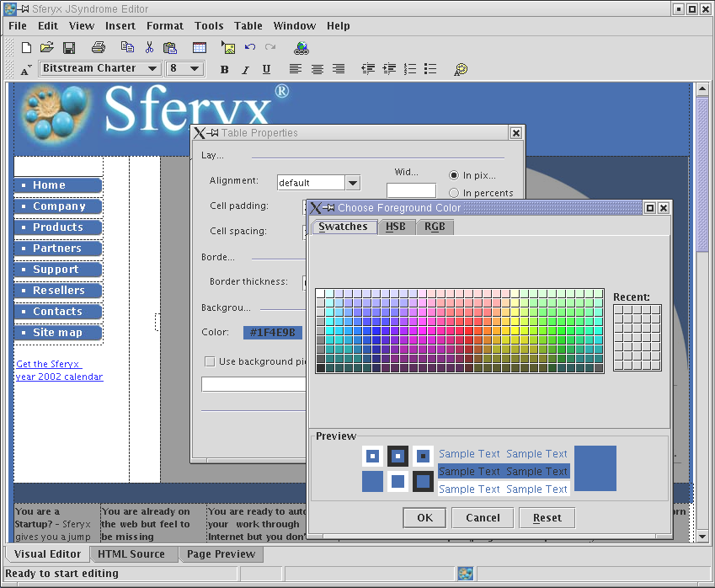Click OK in the color chooser
Viewport: 715px width, 588px height.
[x=424, y=517]
